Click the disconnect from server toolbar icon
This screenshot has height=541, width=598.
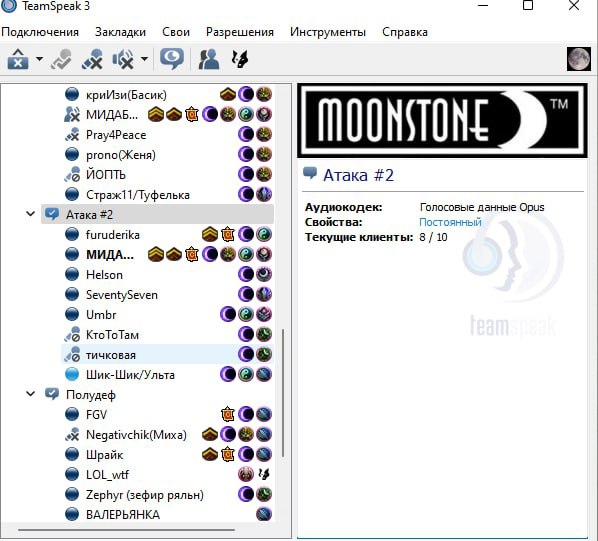pyautogui.click(x=18, y=59)
